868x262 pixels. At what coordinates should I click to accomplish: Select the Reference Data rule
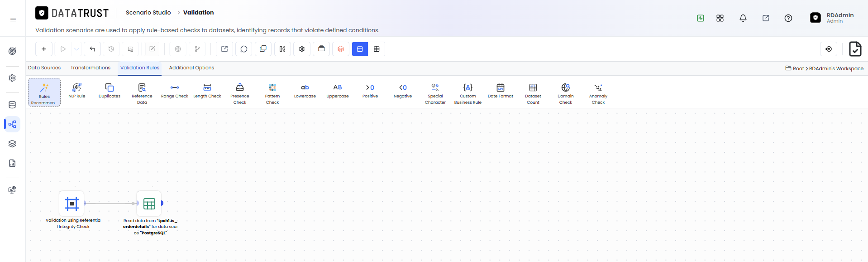[142, 93]
